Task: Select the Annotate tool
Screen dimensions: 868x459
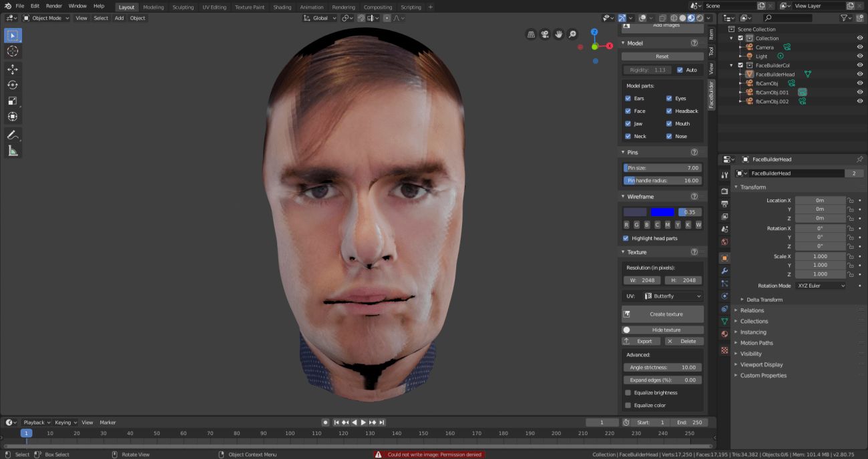Action: 13,135
